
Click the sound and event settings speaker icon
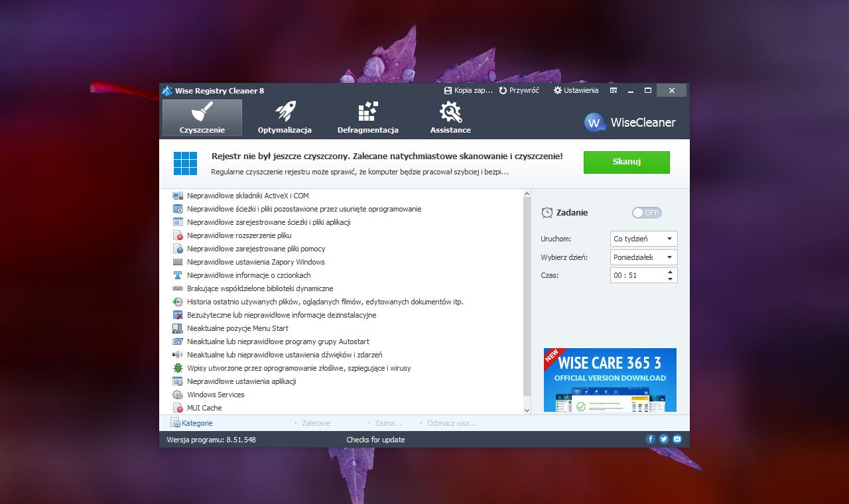[x=177, y=355]
